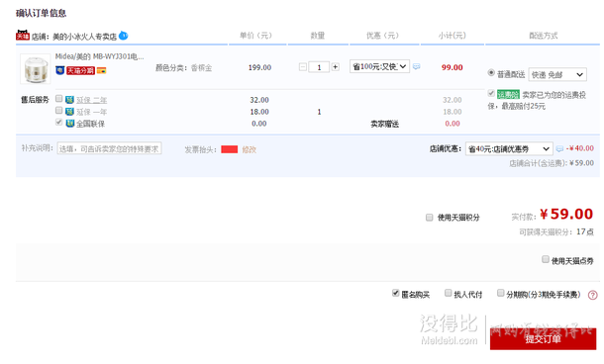
Task: Increase quantity with the plus button
Action: pyautogui.click(x=335, y=67)
